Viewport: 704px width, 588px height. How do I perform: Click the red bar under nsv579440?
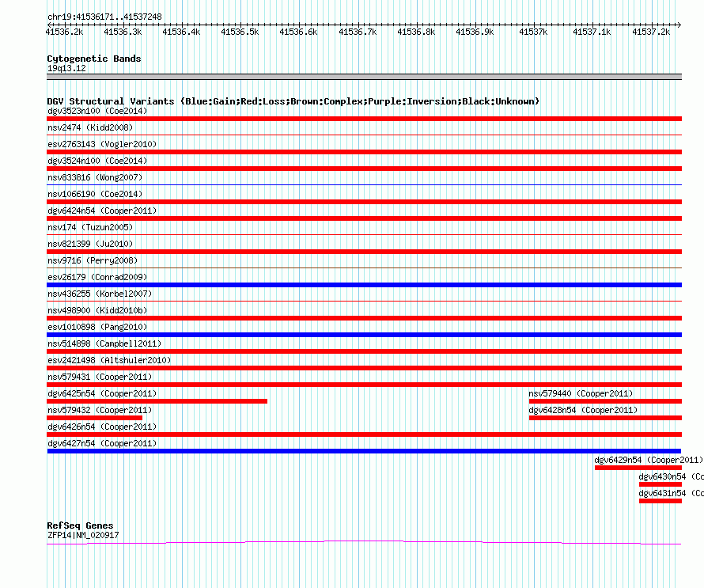coord(605,401)
